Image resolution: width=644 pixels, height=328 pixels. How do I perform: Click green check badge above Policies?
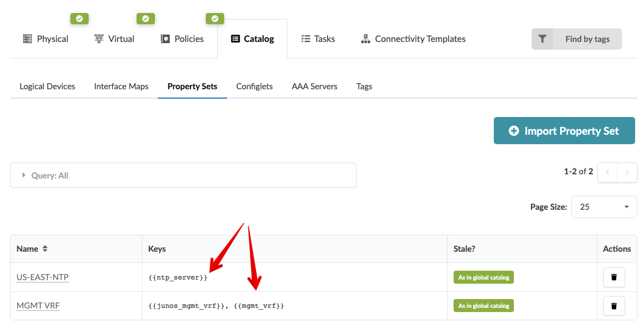pos(215,18)
